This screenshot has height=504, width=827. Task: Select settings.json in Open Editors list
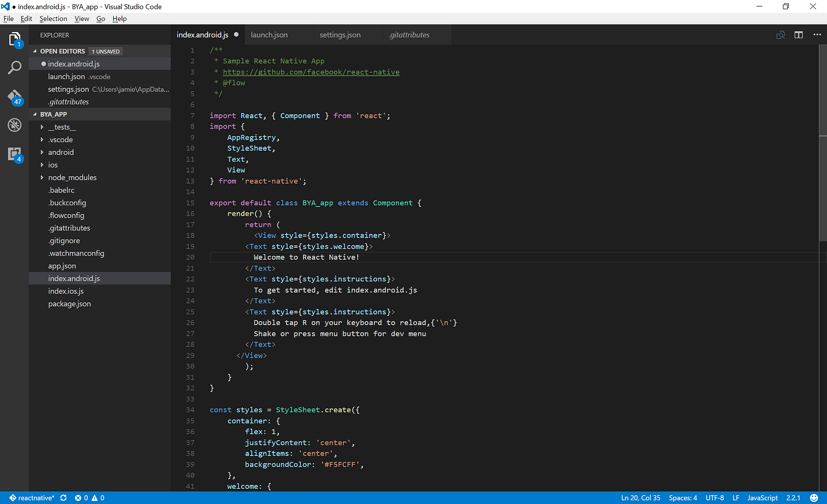click(x=100, y=89)
